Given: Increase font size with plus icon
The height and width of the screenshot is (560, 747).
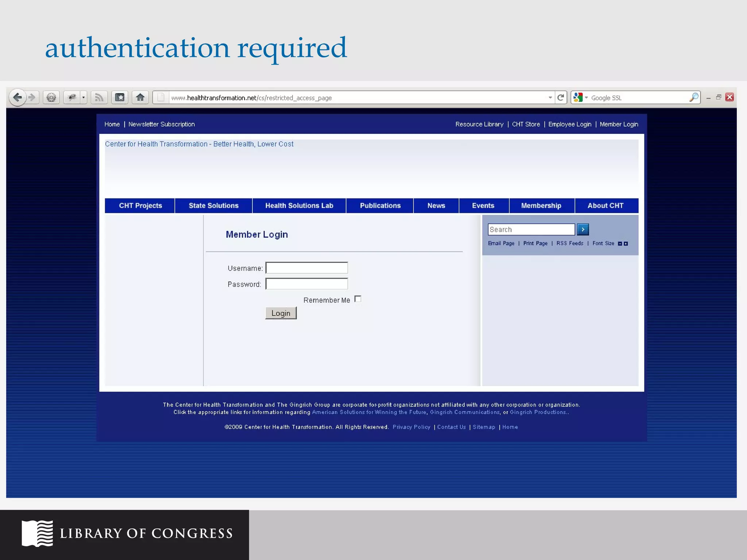Looking at the screenshot, I should tap(626, 244).
